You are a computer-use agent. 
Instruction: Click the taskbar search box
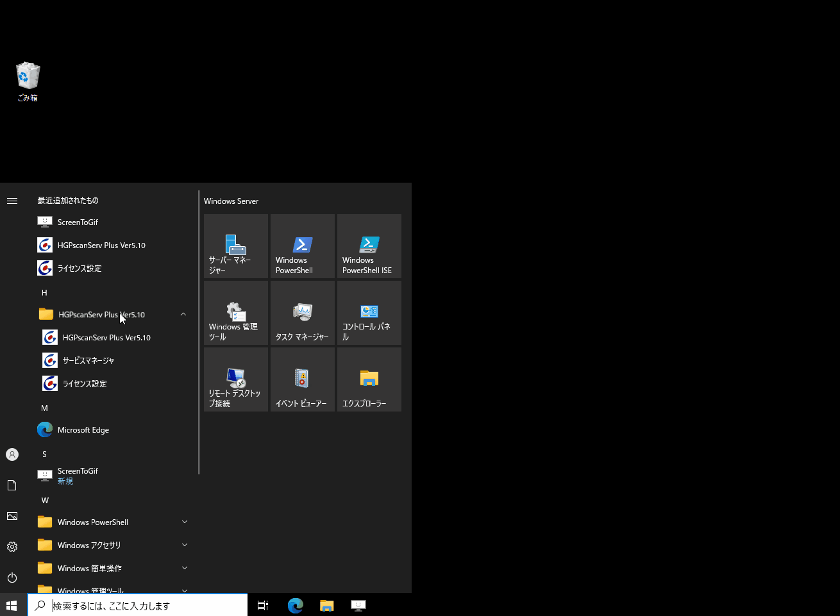pos(137,605)
